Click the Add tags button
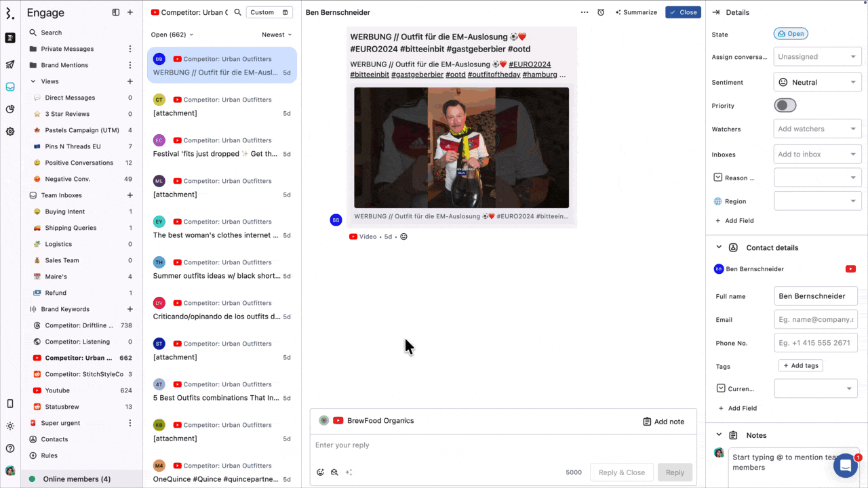The width and height of the screenshot is (868, 488). [x=800, y=365]
